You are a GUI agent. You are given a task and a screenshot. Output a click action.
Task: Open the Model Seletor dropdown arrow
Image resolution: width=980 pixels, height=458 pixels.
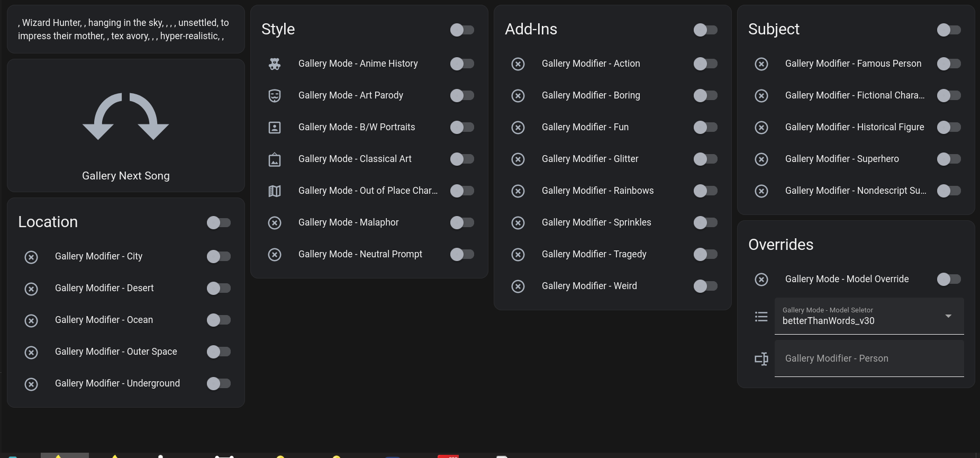(948, 316)
